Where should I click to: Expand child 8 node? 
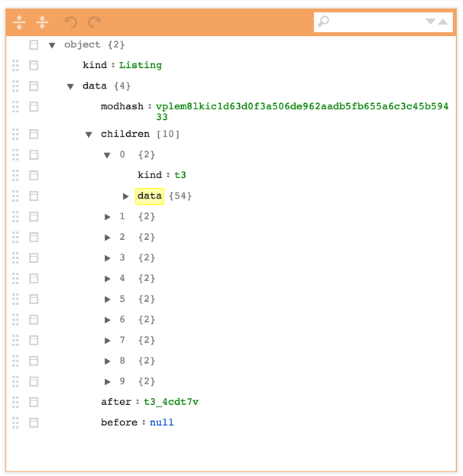pos(107,361)
